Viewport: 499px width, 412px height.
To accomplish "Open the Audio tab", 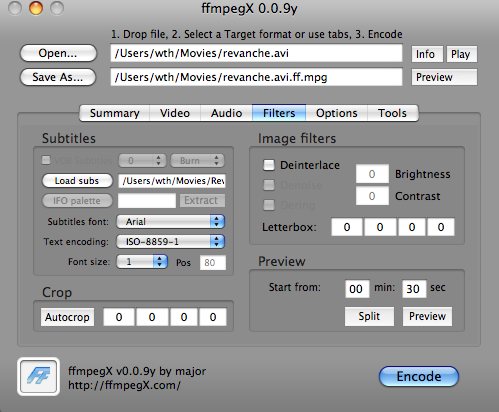I will pyautogui.click(x=226, y=113).
